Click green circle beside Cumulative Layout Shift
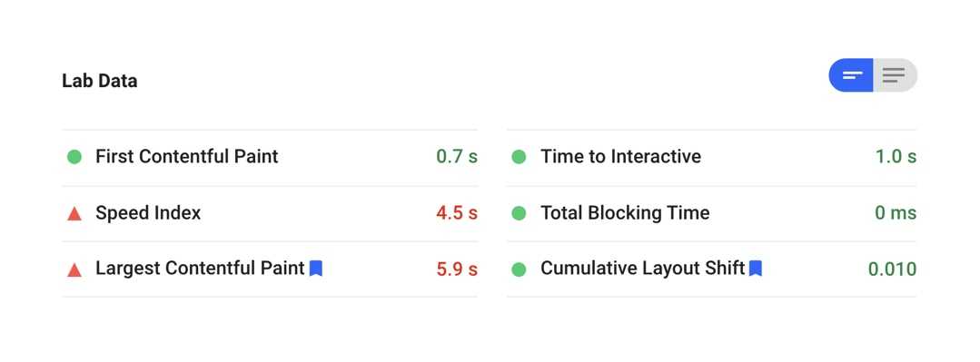Viewport: 980px width, 362px height. 519,269
